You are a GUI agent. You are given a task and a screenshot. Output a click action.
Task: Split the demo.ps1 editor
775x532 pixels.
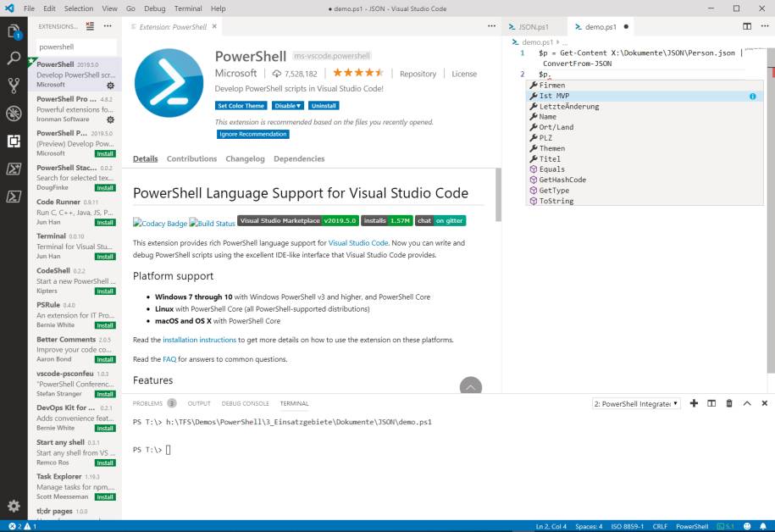747,26
